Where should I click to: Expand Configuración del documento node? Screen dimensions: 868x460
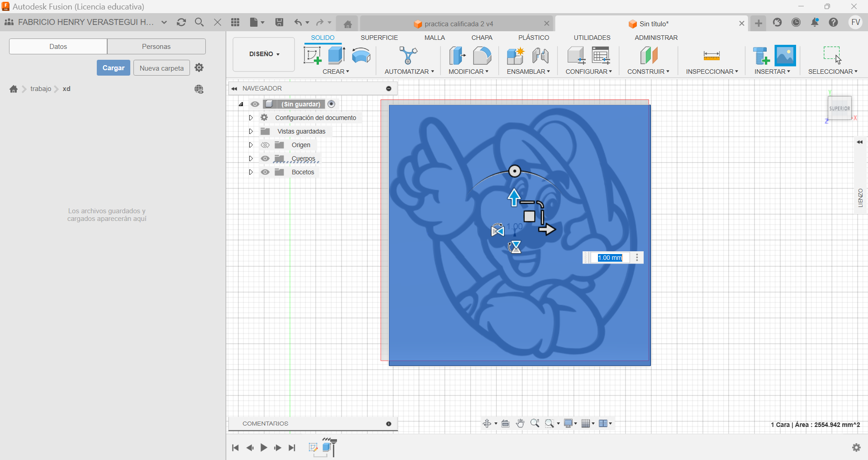(251, 118)
